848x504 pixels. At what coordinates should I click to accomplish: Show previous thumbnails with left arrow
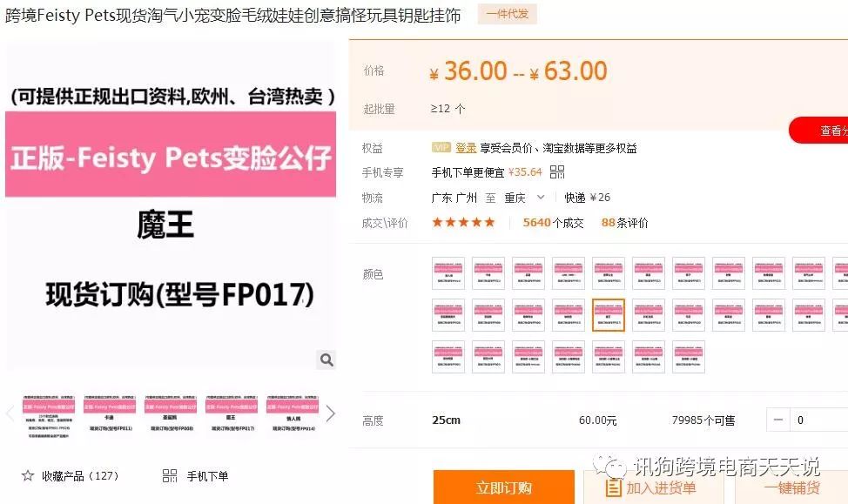click(10, 414)
